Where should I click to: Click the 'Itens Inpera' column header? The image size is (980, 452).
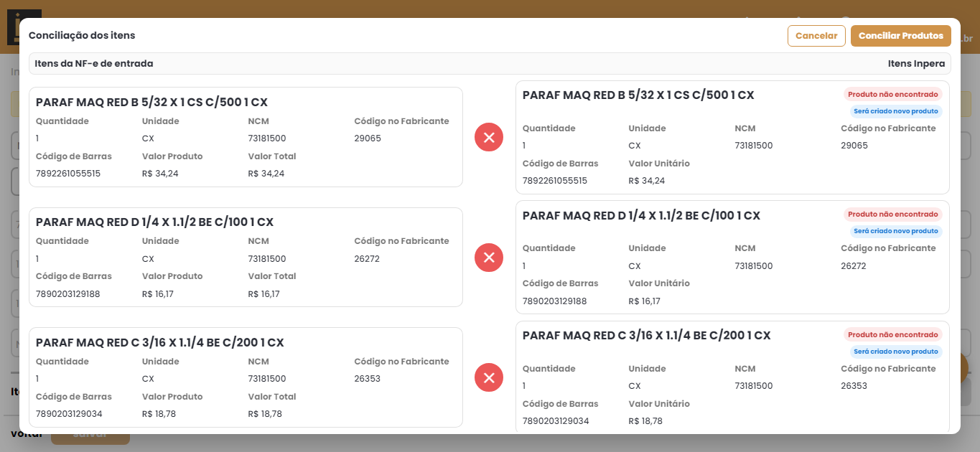point(916,64)
